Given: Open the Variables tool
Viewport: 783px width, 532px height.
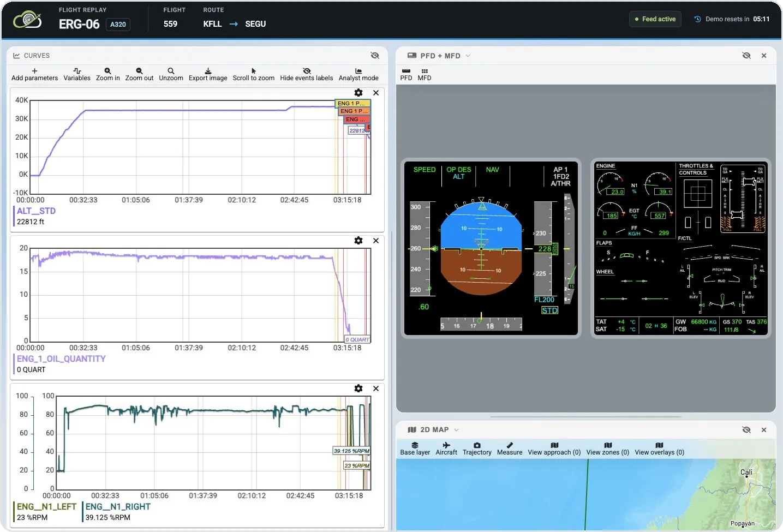Looking at the screenshot, I should click(x=77, y=75).
